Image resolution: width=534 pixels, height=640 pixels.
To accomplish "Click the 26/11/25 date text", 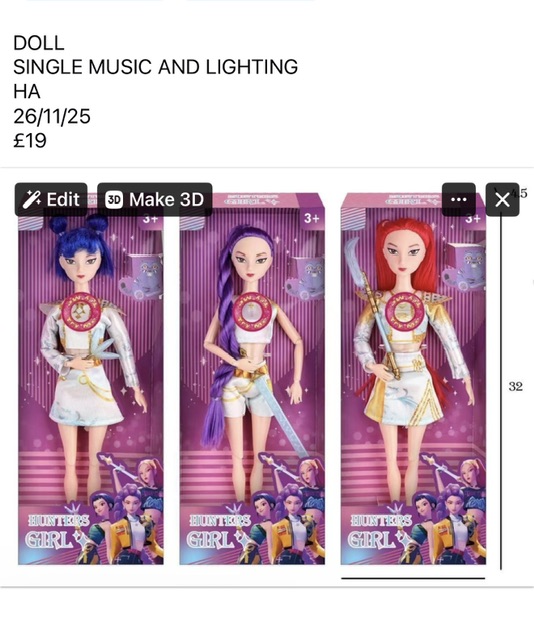I will [52, 116].
